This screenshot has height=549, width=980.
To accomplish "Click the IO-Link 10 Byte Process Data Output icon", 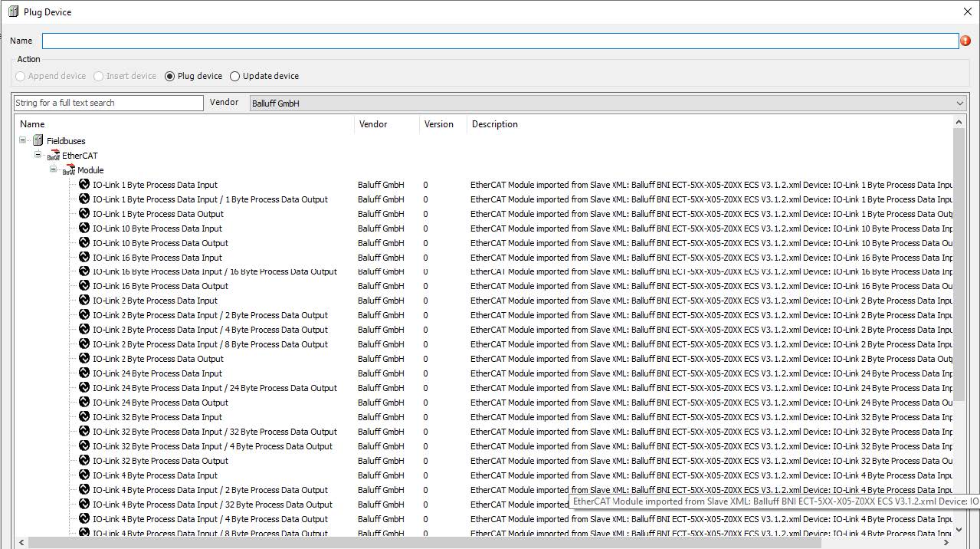I will pos(84,243).
